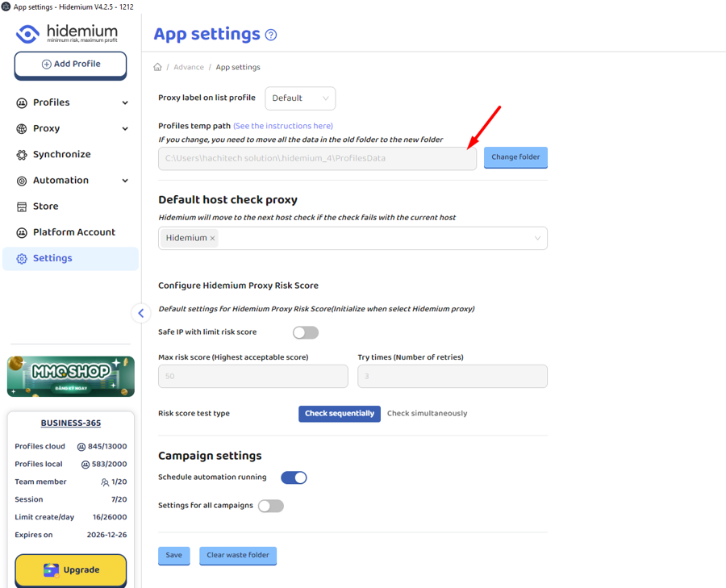Remove the Hidemium tag with its x icon
This screenshot has width=726, height=588.
(213, 239)
